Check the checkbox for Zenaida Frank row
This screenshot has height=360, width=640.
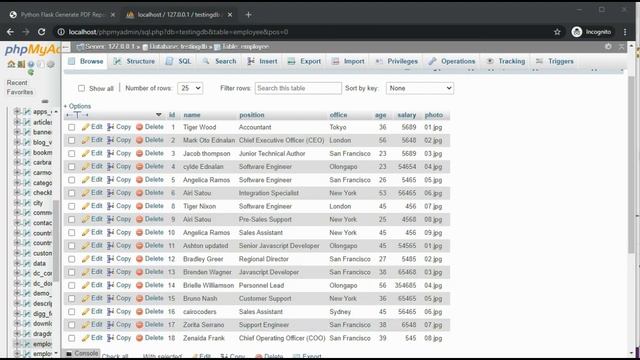[x=72, y=338]
